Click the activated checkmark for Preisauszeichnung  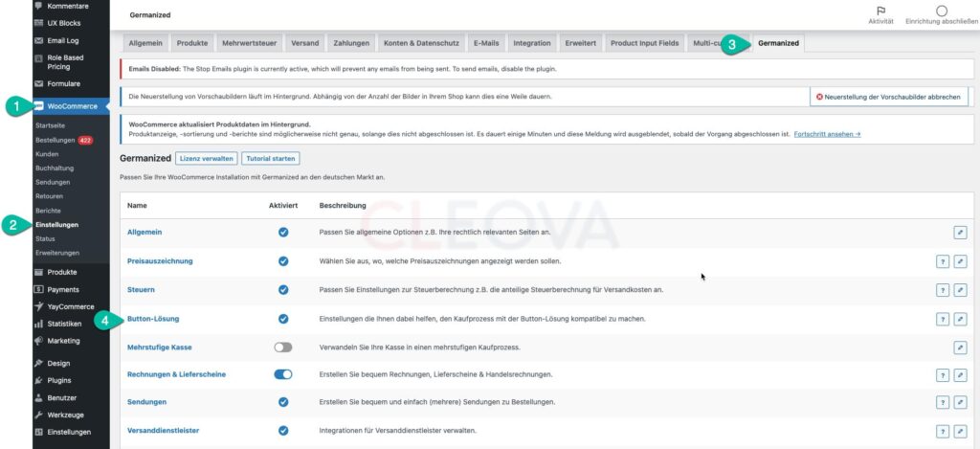pyautogui.click(x=283, y=261)
